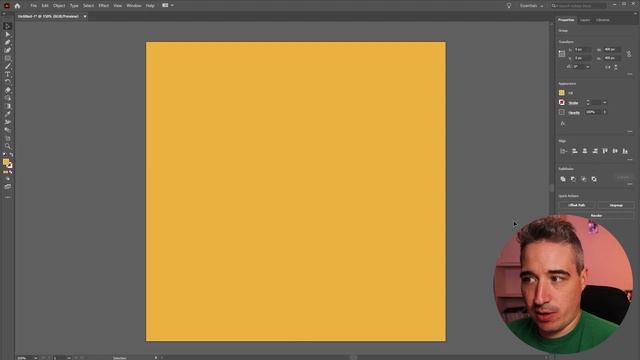Viewport: 640px width, 360px height.
Task: Open the Window menu
Action: [x=133, y=6]
